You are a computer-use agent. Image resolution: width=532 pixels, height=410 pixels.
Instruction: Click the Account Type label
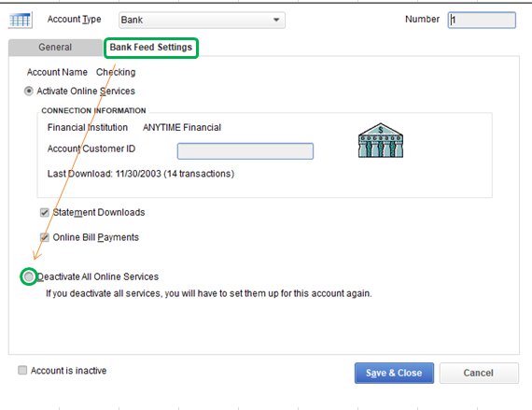tap(75, 20)
